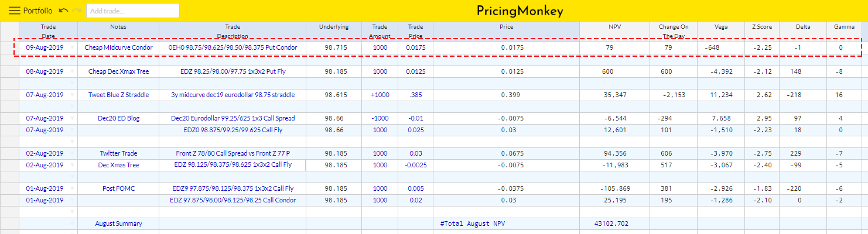This screenshot has height=234, width=868.
Task: Open the Dec20 ED Blog note
Action: click(118, 118)
